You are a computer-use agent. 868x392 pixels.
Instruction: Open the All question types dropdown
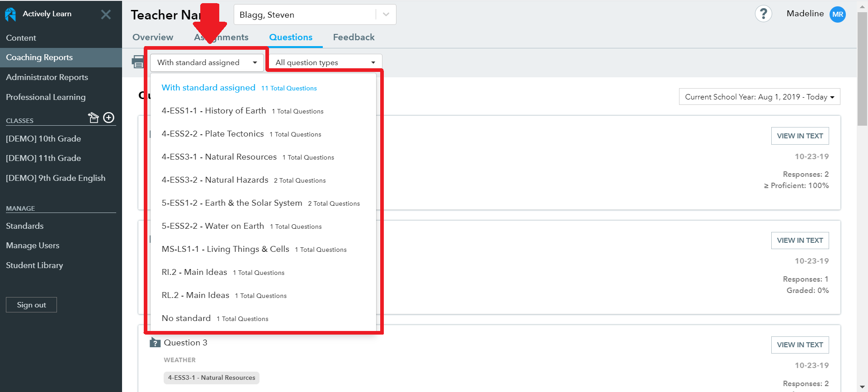[325, 62]
